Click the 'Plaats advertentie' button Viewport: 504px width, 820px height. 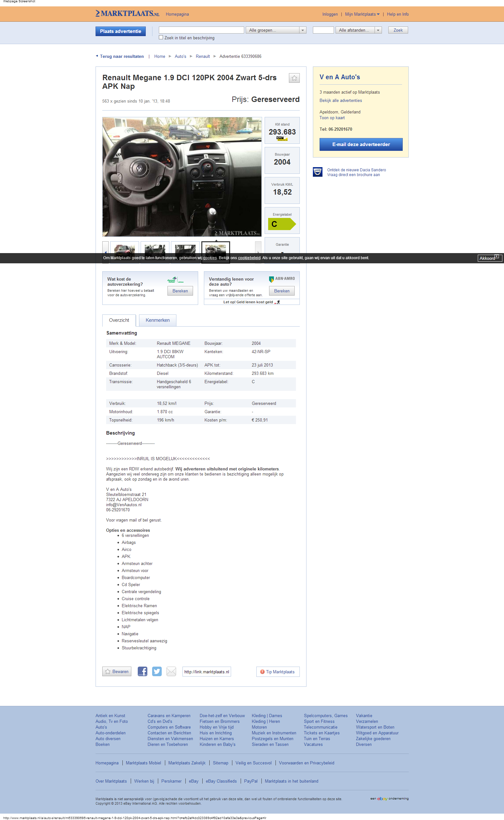(x=121, y=31)
